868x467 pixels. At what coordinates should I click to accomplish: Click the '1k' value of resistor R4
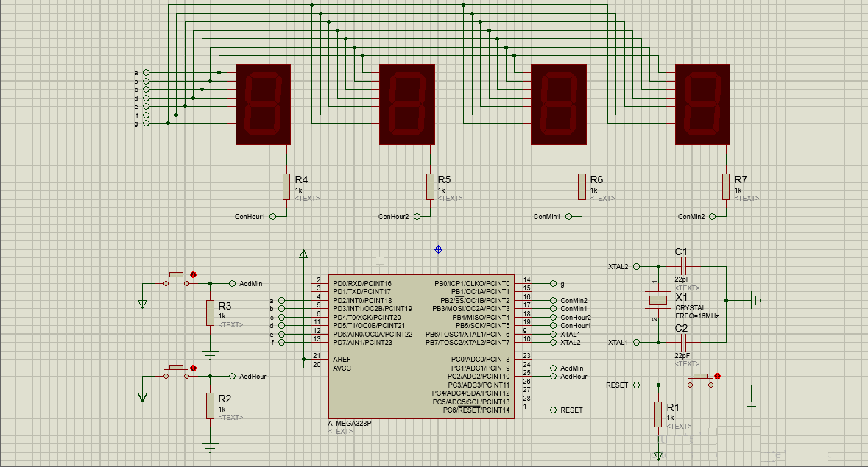(x=298, y=190)
